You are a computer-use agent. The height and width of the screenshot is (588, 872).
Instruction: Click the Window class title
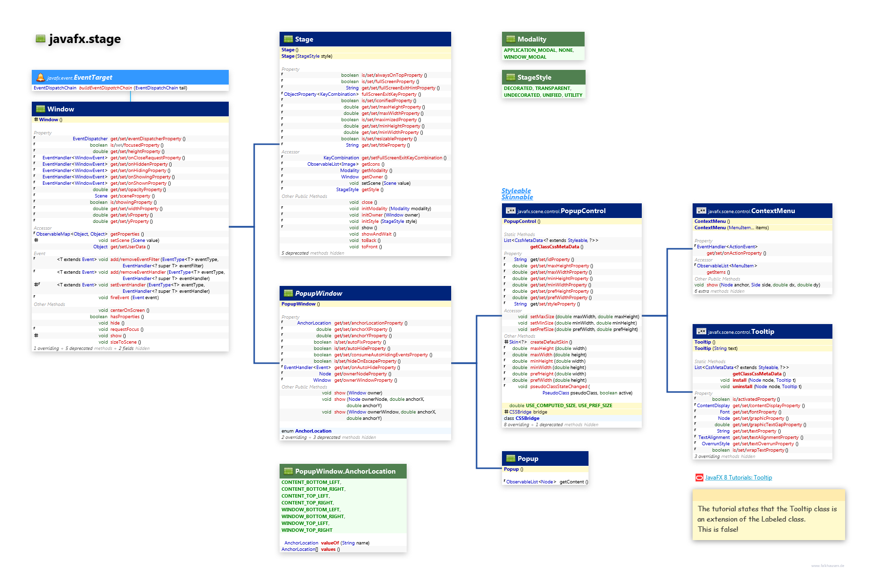click(x=61, y=109)
